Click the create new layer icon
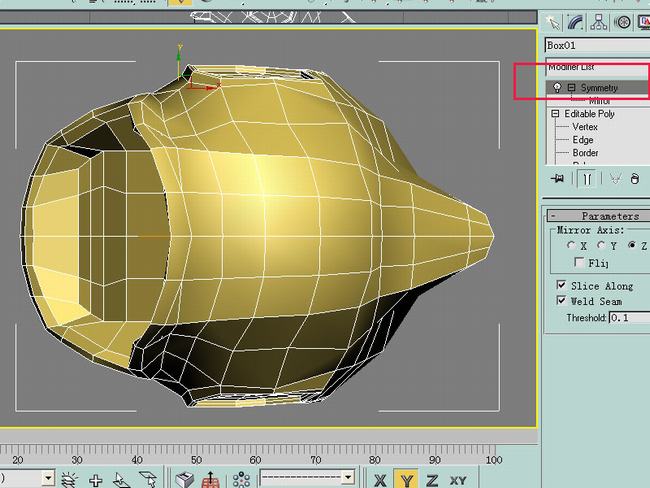Screen dimensions: 650x488 (69, 480)
